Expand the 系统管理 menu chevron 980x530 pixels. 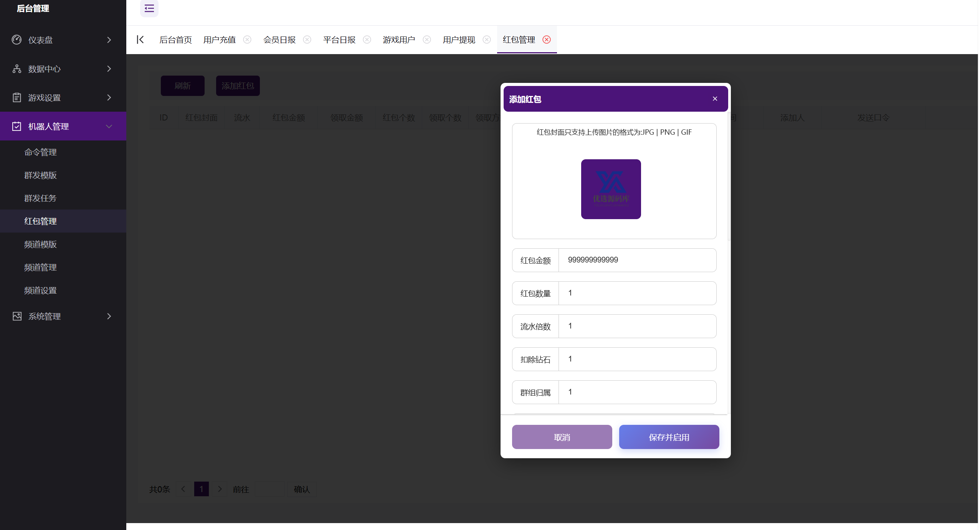click(109, 316)
